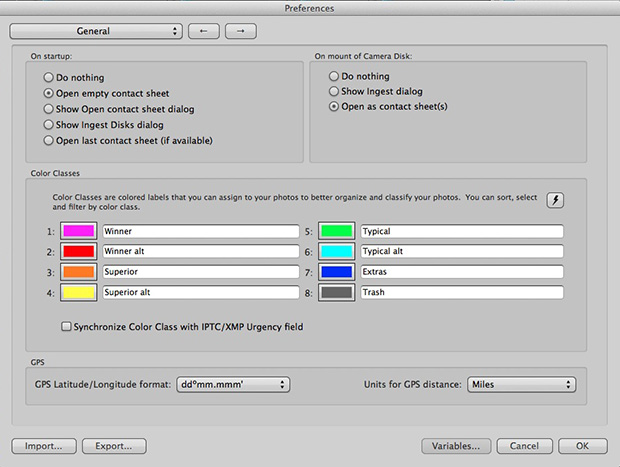The image size is (620, 467).
Task: Change the blue Extras color swatch
Action: click(x=336, y=272)
